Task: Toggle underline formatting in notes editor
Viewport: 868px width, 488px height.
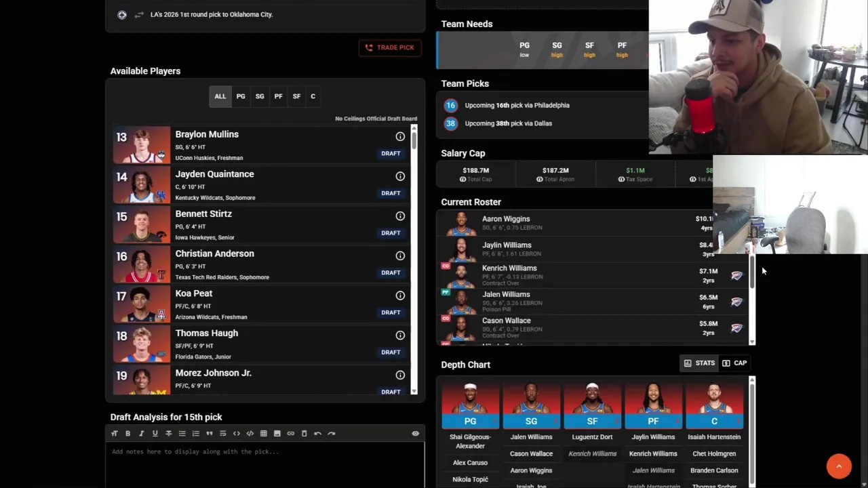Action: pyautogui.click(x=155, y=433)
